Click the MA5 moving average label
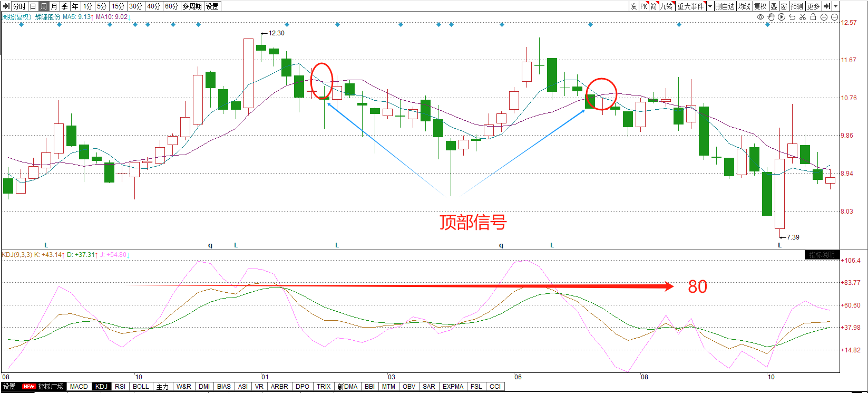868x393 pixels. point(77,17)
